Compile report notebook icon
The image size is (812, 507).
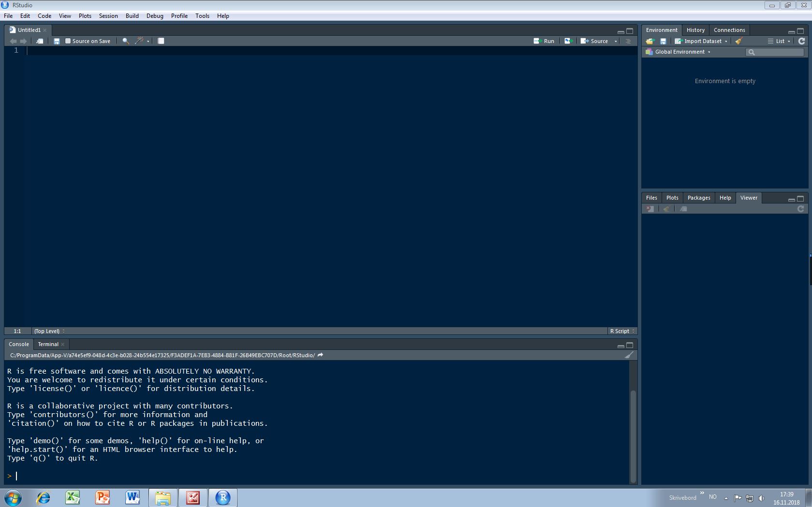pyautogui.click(x=161, y=41)
